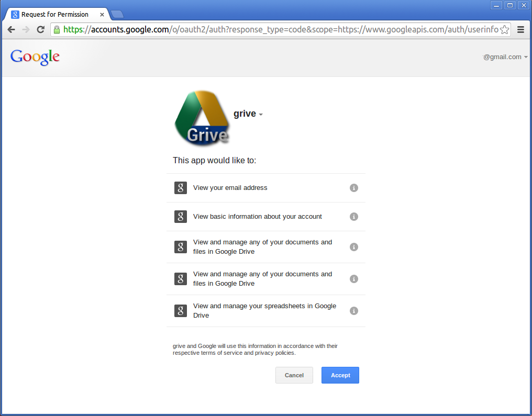Click the terms of service notice text
The image size is (532, 416).
tap(255, 350)
